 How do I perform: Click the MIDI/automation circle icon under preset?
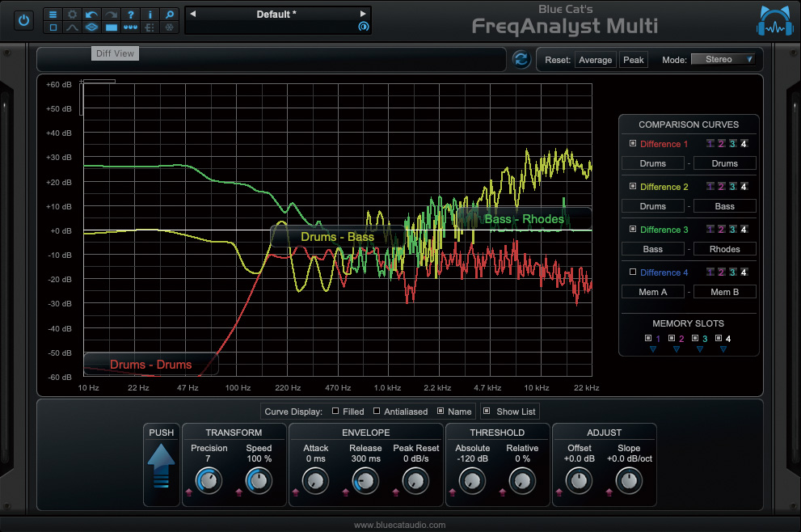click(363, 27)
